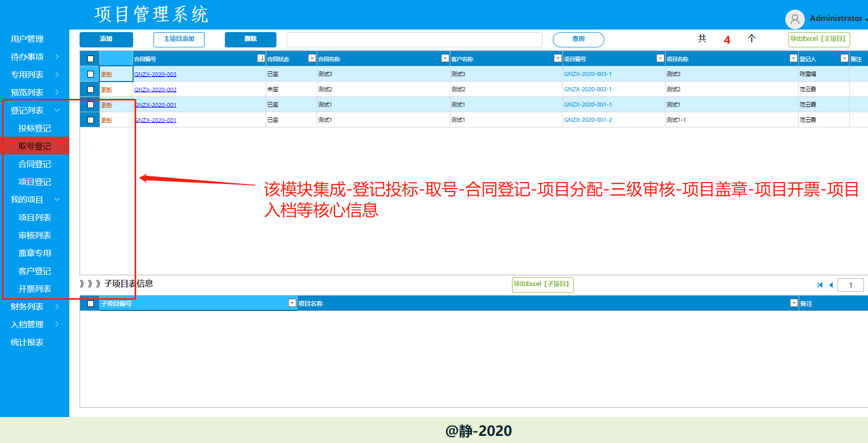868x443 pixels.
Task: Toggle the select-all checkbox in main table header
Action: (x=90, y=59)
